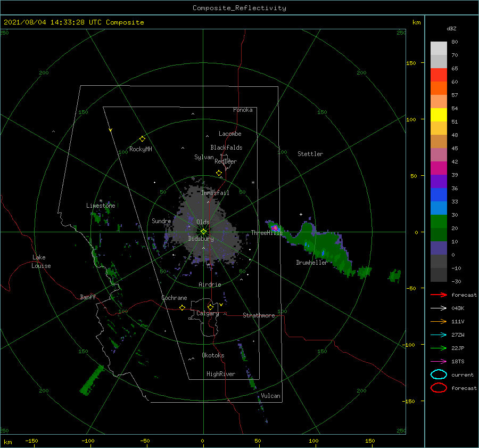This screenshot has height=448, width=479.
Task: Pick the purple dBZ color swatch
Action: [x=439, y=181]
